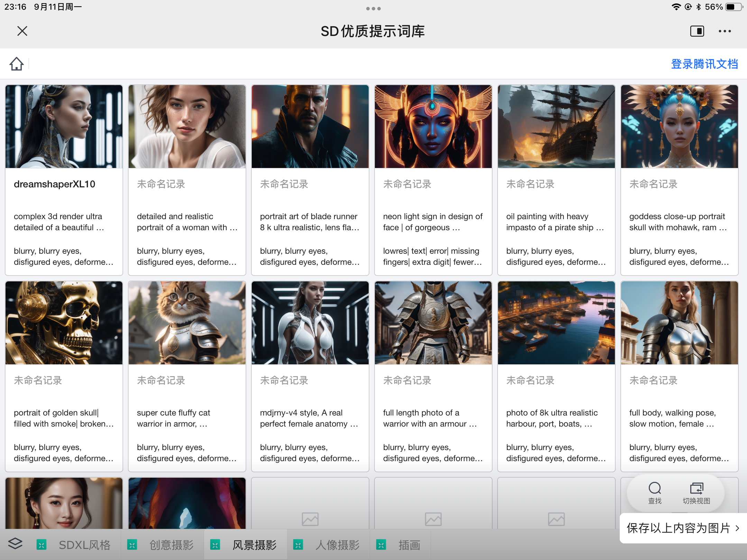The height and width of the screenshot is (560, 747).
Task: Open the golden skull portrait thumbnail
Action: tap(64, 323)
